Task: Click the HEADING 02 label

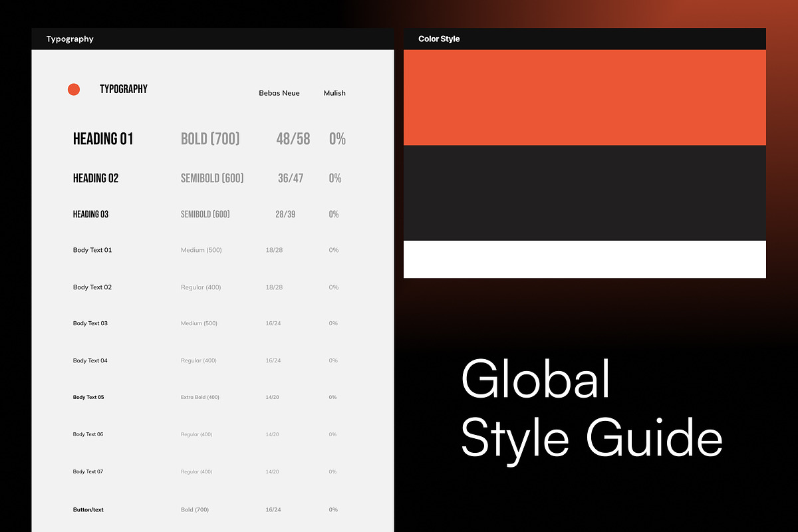Action: pyautogui.click(x=96, y=178)
